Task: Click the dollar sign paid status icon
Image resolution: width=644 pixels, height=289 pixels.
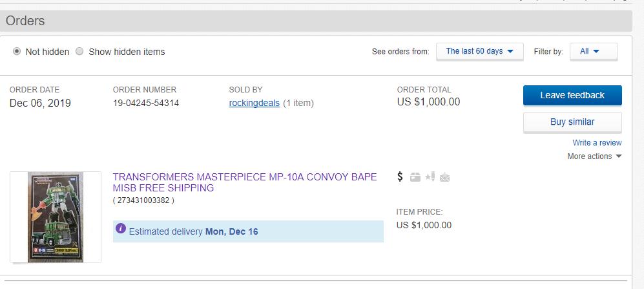Action: coord(400,177)
